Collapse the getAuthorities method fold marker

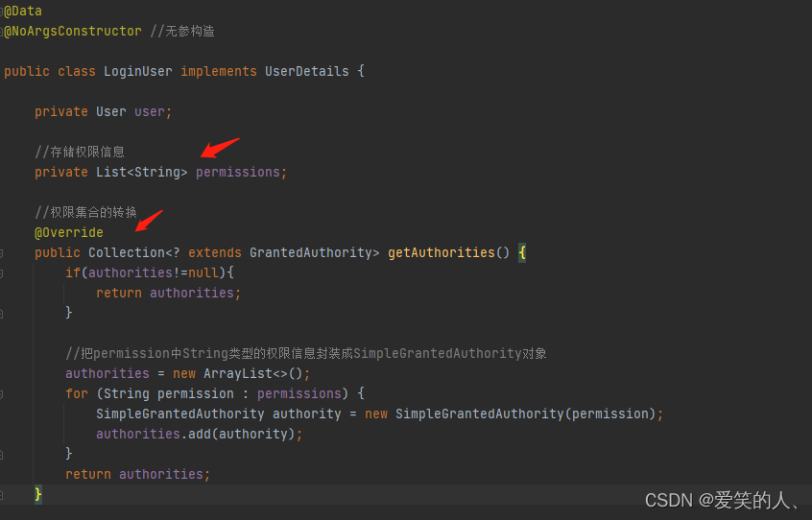3,253
